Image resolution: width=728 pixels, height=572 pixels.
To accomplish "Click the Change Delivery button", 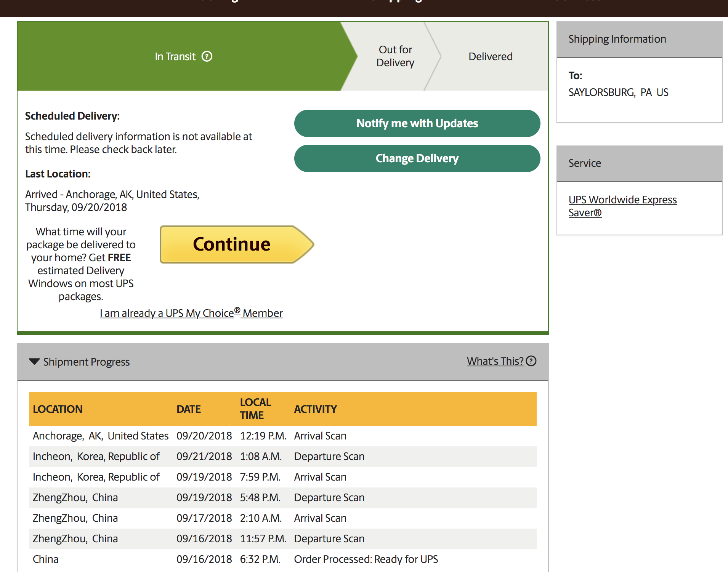I will tap(417, 158).
